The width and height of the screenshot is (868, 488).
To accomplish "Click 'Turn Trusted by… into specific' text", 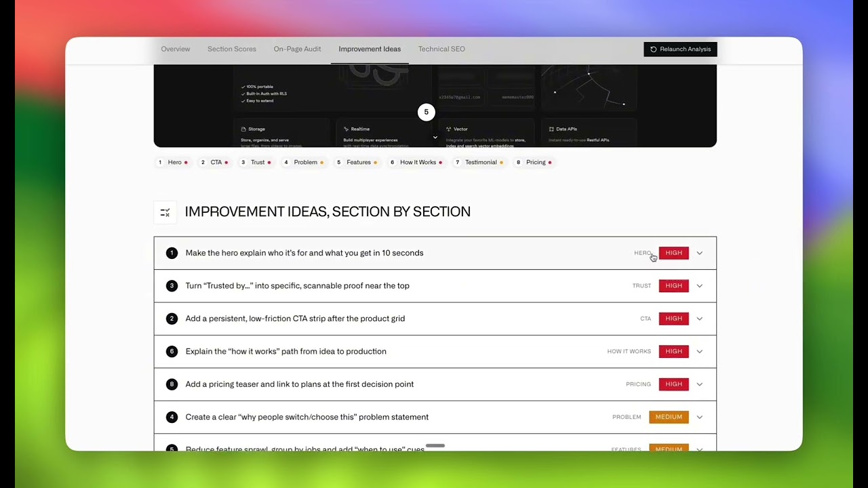I will click(298, 285).
